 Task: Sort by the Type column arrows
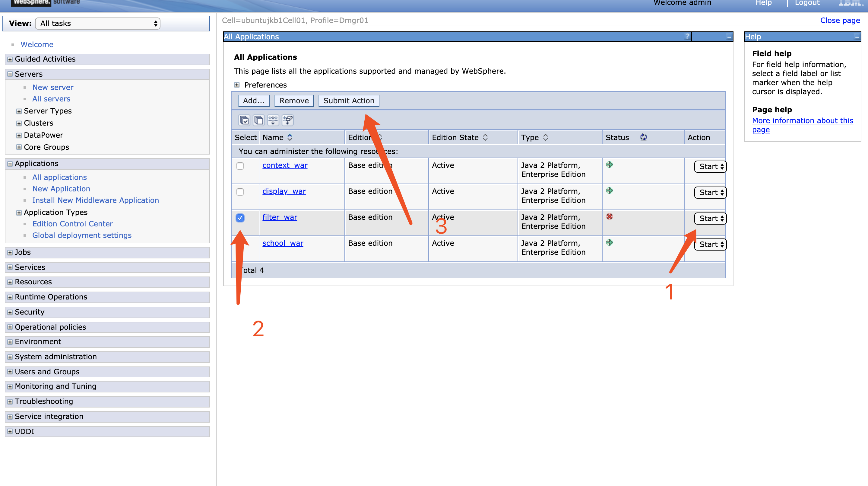point(546,137)
